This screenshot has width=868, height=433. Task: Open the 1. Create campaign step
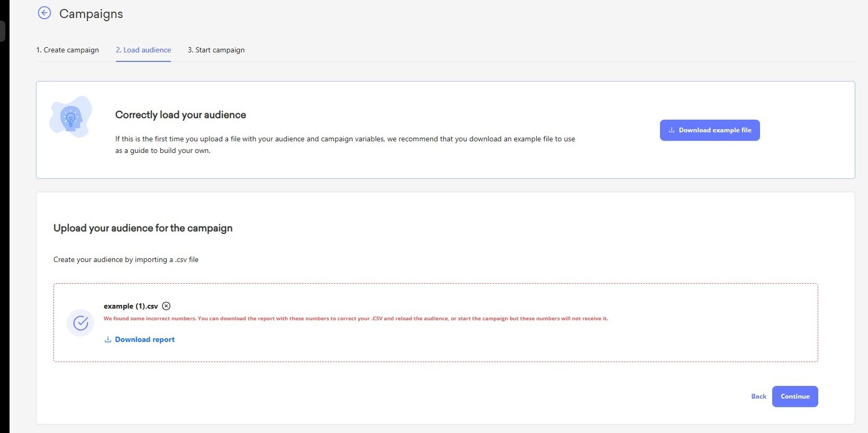click(67, 50)
